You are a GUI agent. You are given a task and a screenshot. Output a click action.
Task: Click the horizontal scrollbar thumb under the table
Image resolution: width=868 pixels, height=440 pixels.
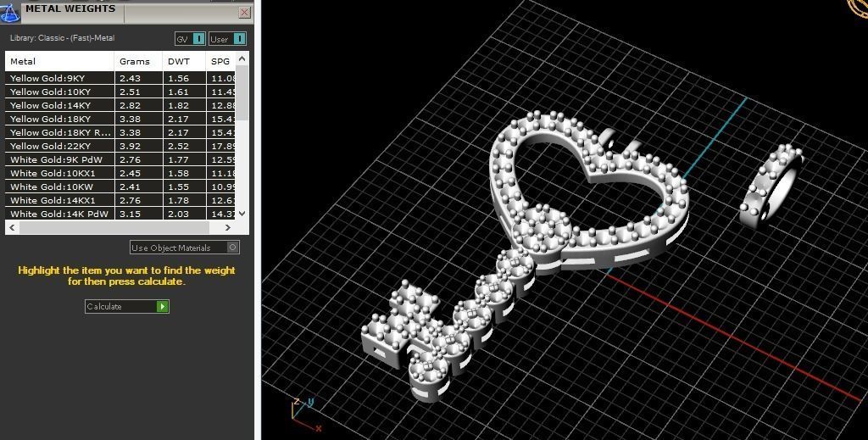click(x=114, y=227)
